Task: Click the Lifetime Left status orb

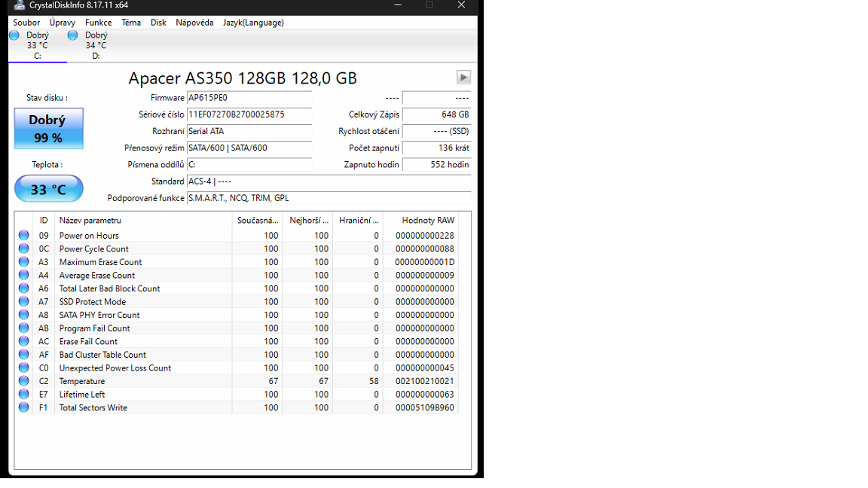Action: [23, 395]
